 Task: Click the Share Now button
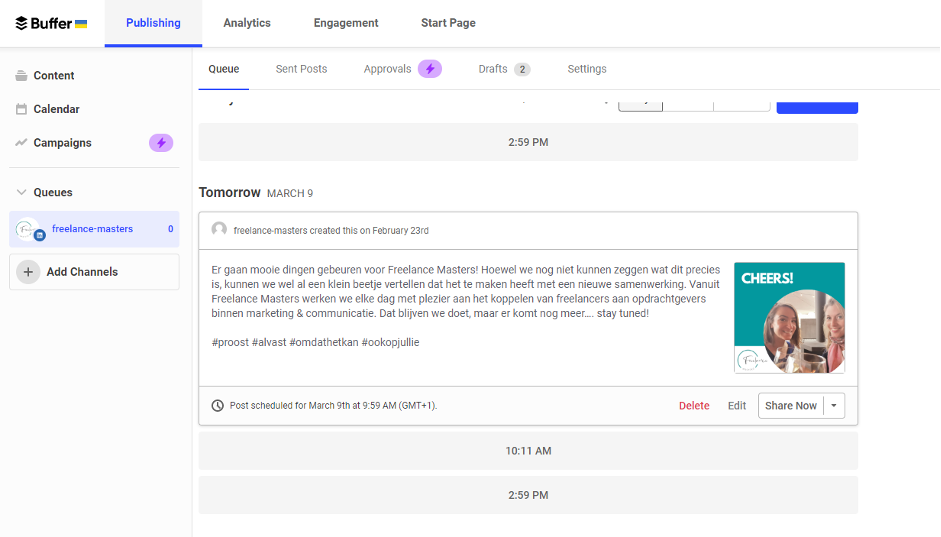[790, 406]
